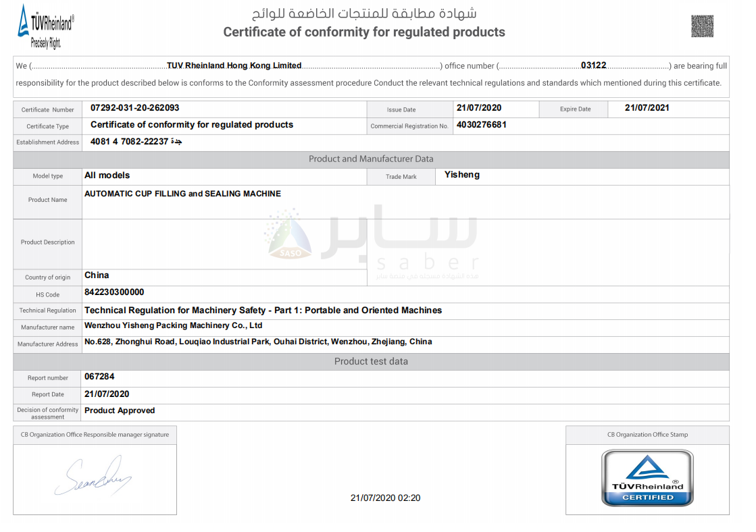The width and height of the screenshot is (756, 532).
Task: Click the establishment address 4081 4 7082-22237
Action: (136, 141)
